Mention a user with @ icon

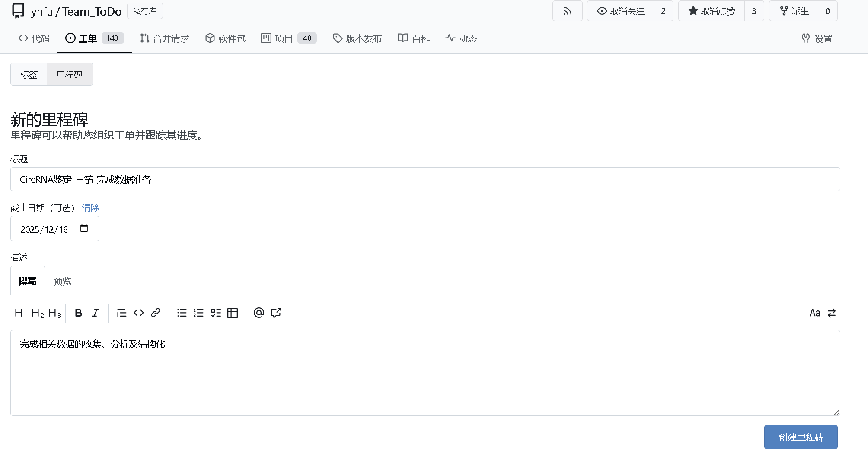click(258, 313)
